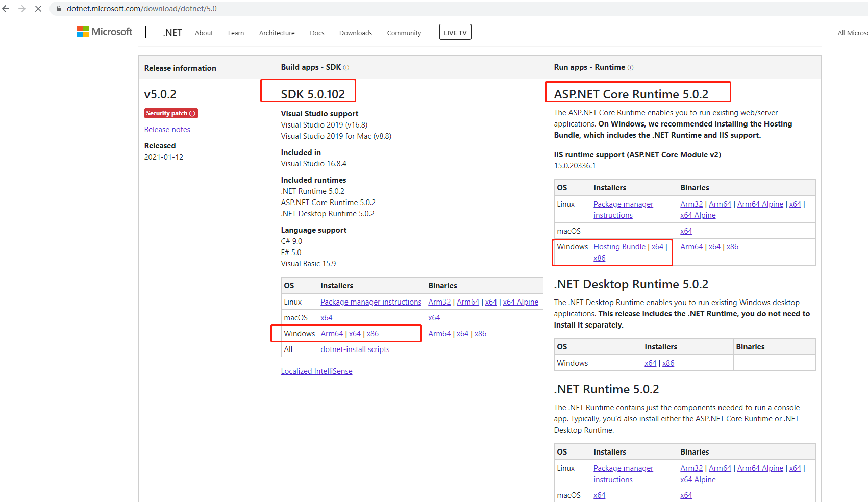Download ASP.NET Core Windows Hosting Bundle

[x=619, y=247]
